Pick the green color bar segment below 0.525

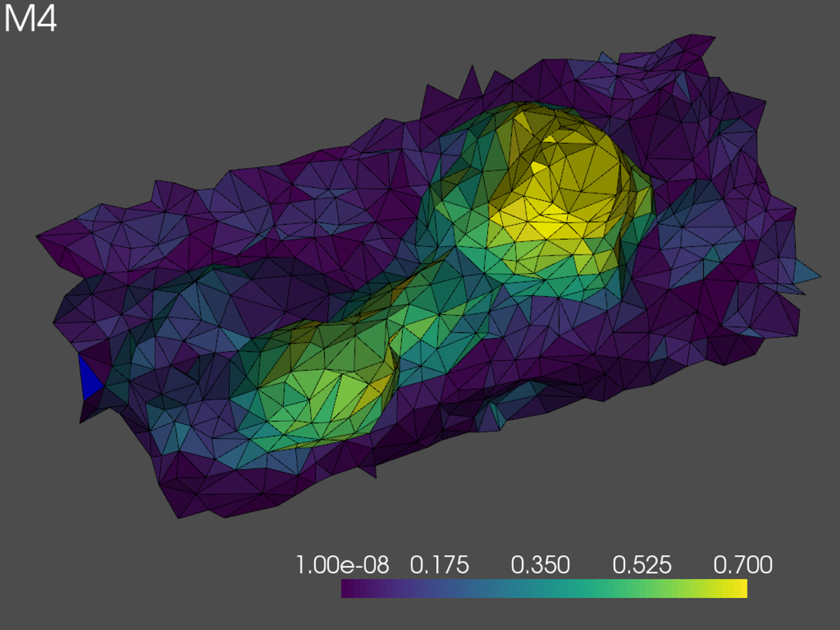click(x=644, y=589)
